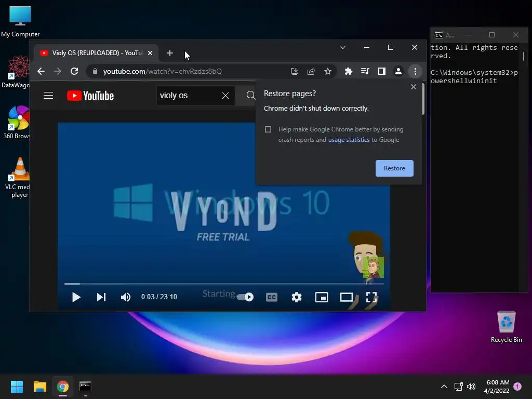This screenshot has width=532, height=399.
Task: Open the notification badge in the taskbar
Action: [517, 387]
